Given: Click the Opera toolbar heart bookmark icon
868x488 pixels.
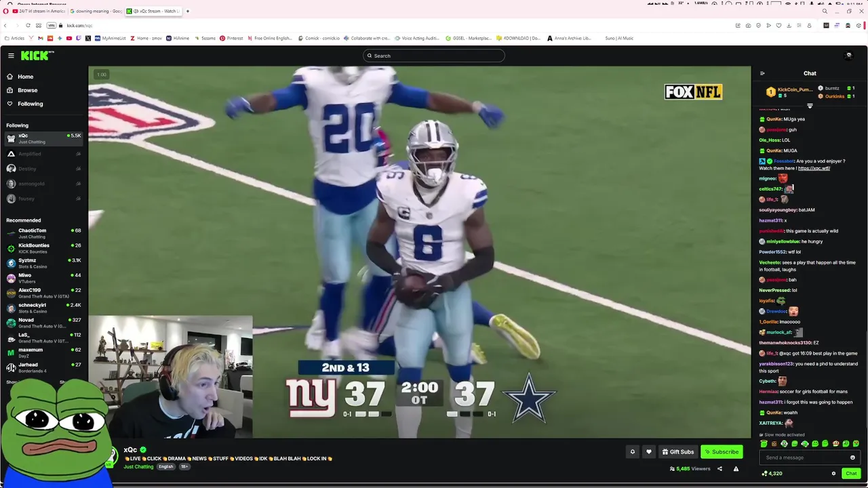Looking at the screenshot, I should click(778, 25).
